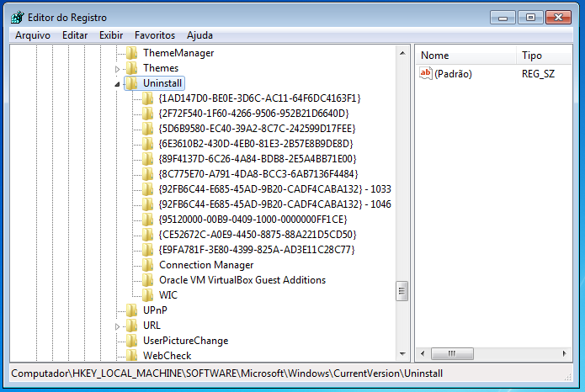The width and height of the screenshot is (585, 392).
Task: Close the Editor do Registro window
Action: [x=558, y=18]
